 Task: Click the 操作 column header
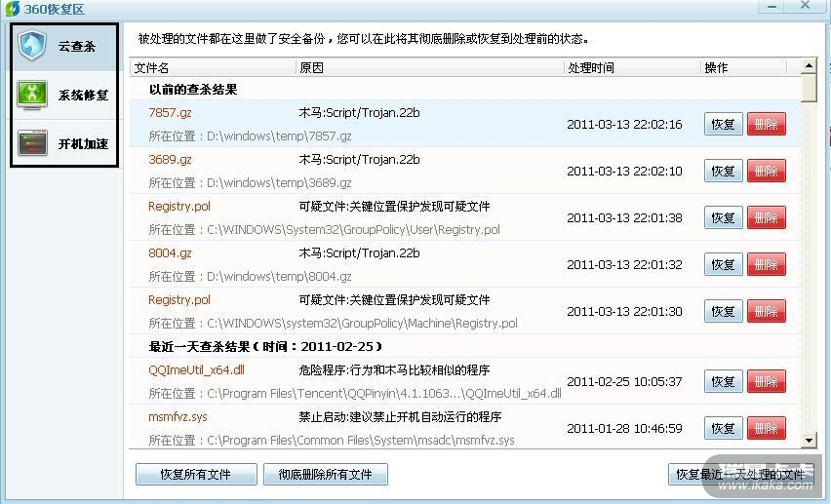pyautogui.click(x=744, y=68)
